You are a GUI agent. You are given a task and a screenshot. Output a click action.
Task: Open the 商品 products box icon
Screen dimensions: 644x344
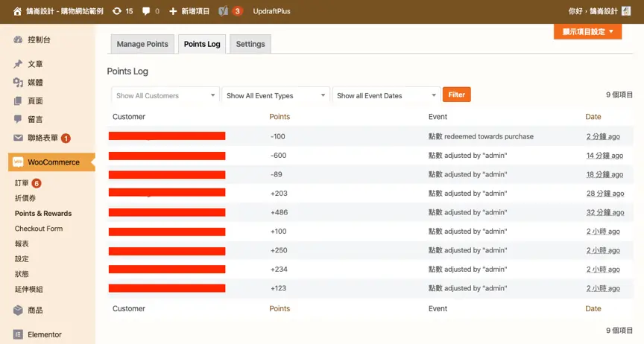point(18,310)
